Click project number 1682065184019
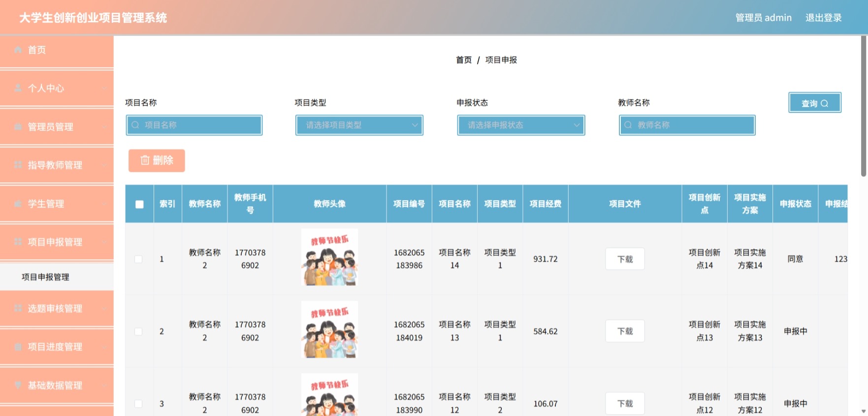868x416 pixels. click(x=409, y=331)
